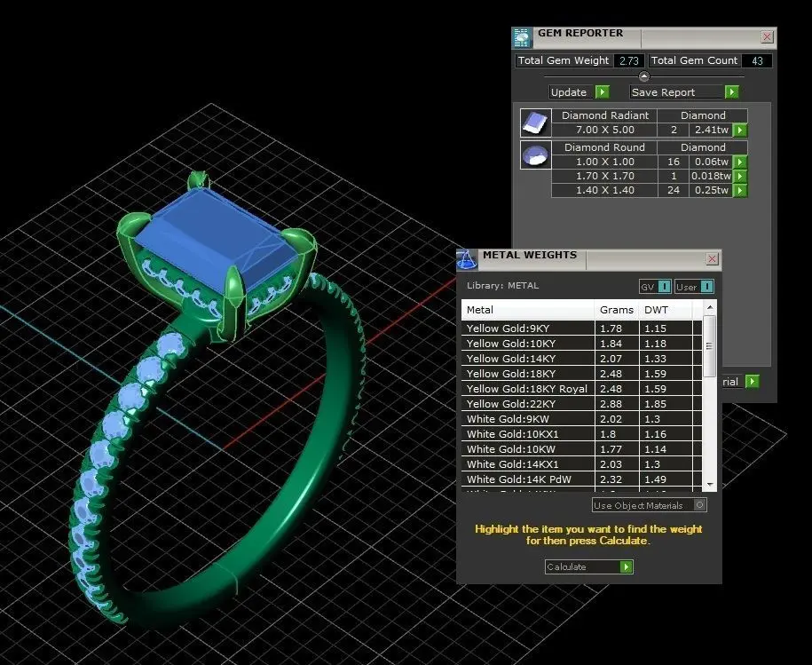Click the DWT column header
Screen dimensions: 812x665
(666, 310)
